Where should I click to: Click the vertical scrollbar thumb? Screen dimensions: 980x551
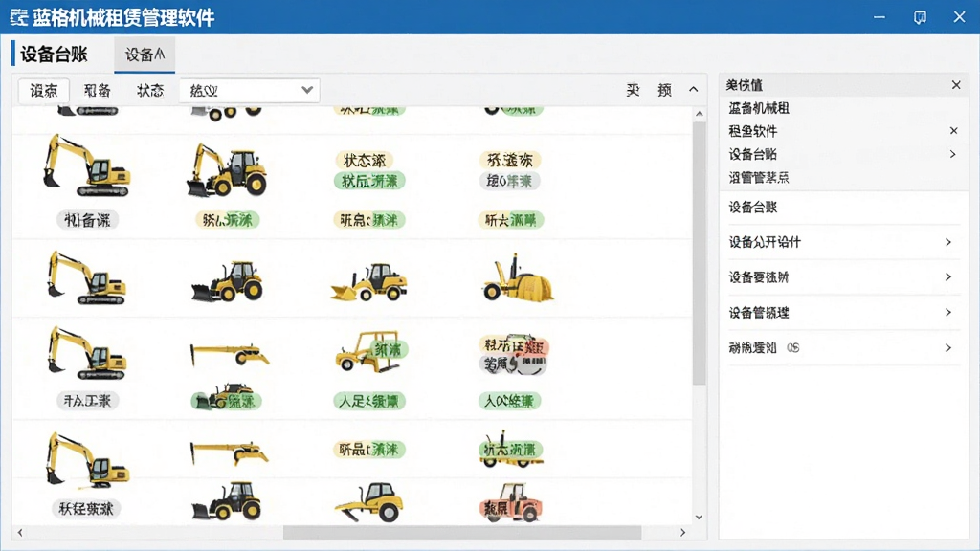[700, 253]
